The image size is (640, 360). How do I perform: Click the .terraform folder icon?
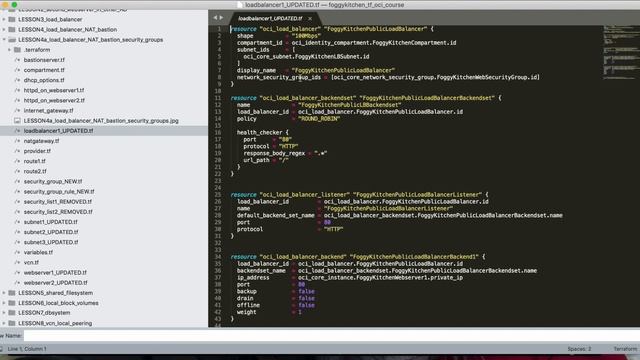[17, 50]
